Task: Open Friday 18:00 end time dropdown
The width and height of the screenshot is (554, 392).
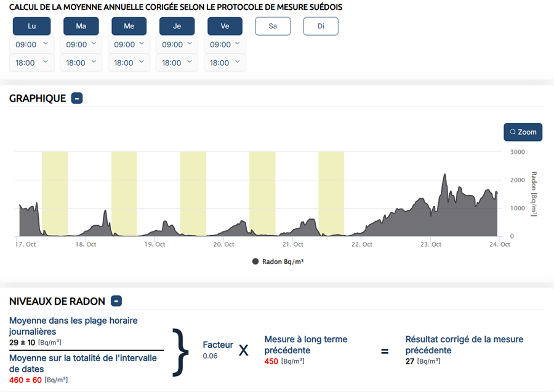Action: tap(225, 63)
